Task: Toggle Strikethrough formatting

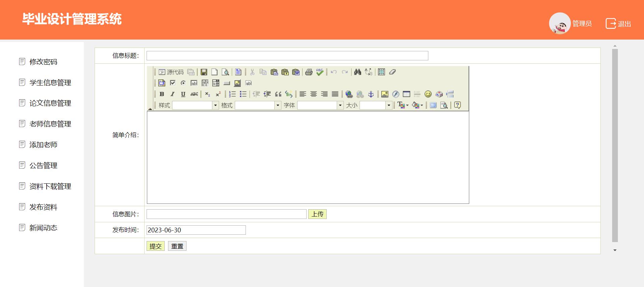Action: pyautogui.click(x=194, y=94)
